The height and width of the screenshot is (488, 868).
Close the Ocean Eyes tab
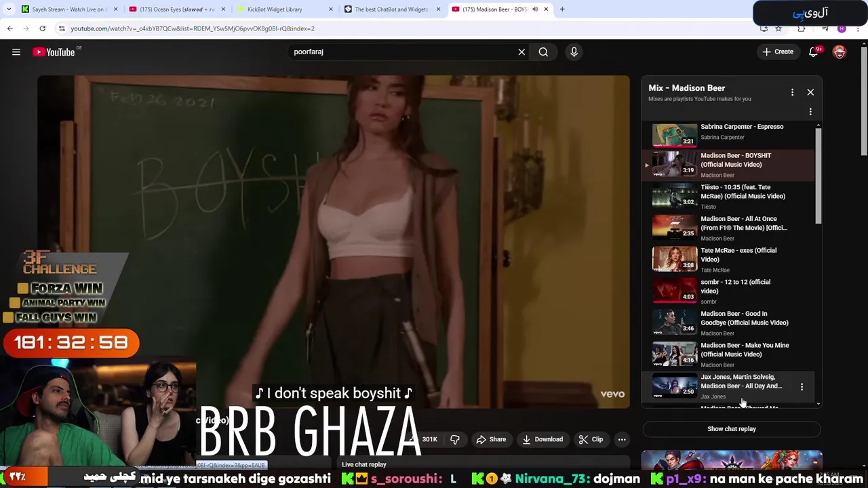click(222, 9)
